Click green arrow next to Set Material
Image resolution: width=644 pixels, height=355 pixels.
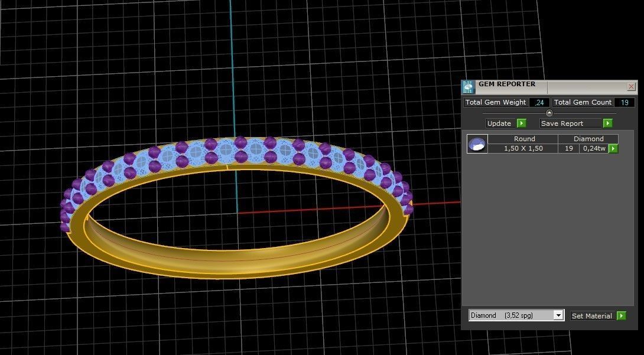pyautogui.click(x=621, y=315)
